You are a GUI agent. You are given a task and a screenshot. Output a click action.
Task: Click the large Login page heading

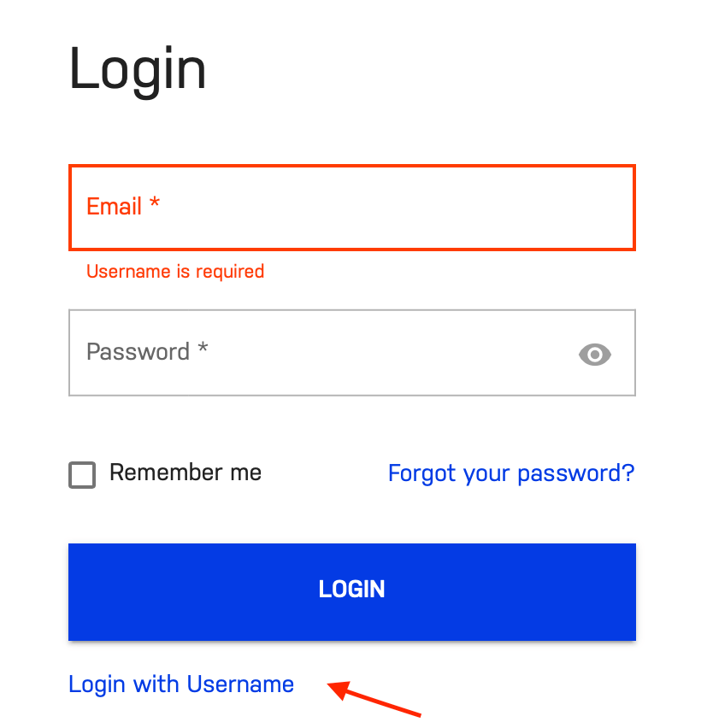(x=138, y=71)
